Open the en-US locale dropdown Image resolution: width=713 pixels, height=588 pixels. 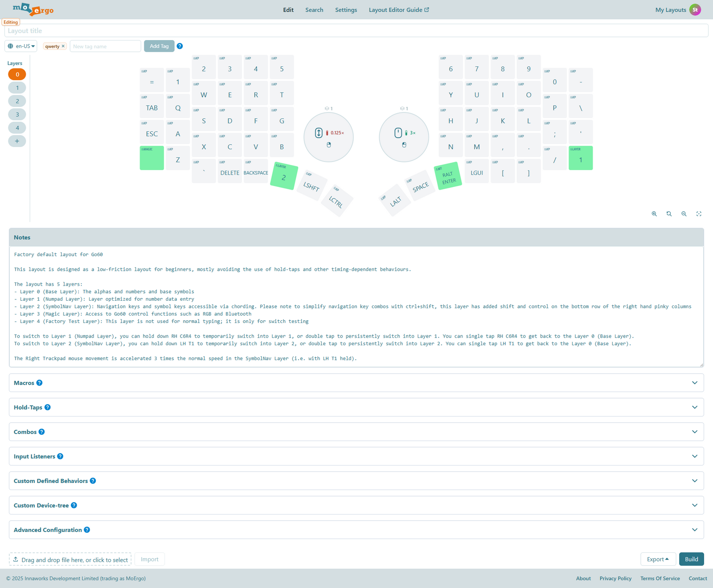tap(21, 46)
